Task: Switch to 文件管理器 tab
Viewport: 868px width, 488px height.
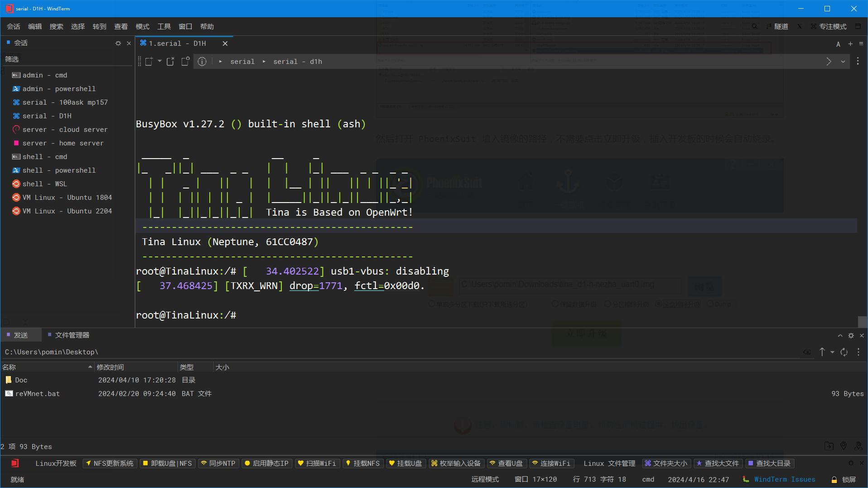Action: [69, 335]
